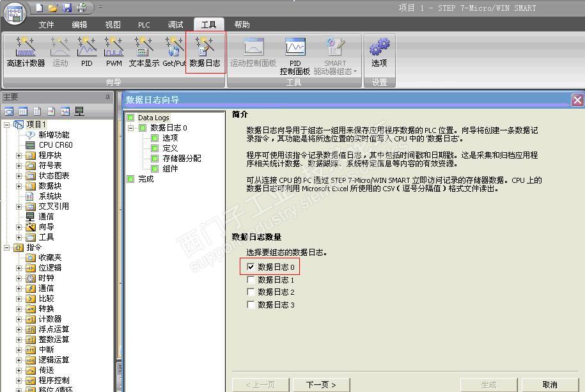The image size is (585, 392).
Task: Select 组件 step in wizard tree
Action: [170, 169]
